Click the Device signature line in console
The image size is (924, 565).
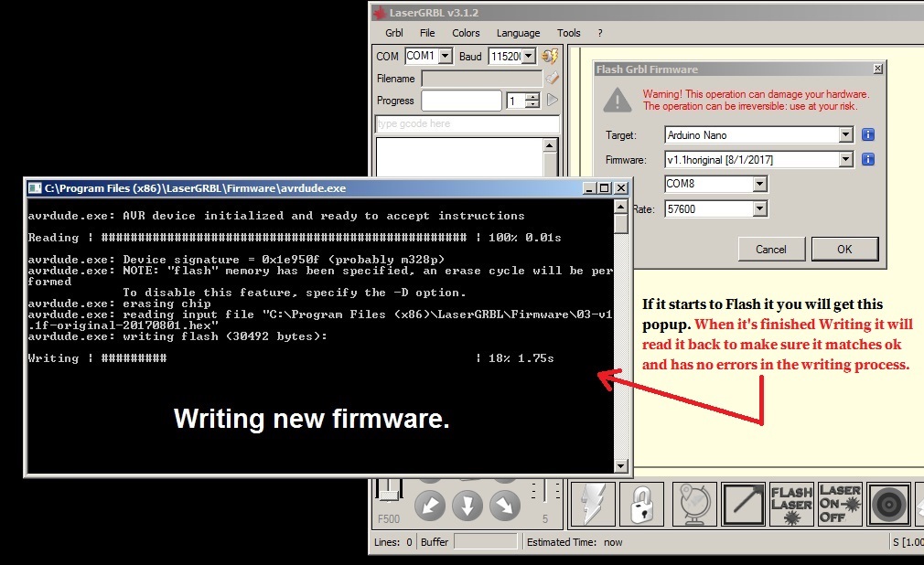click(x=236, y=260)
